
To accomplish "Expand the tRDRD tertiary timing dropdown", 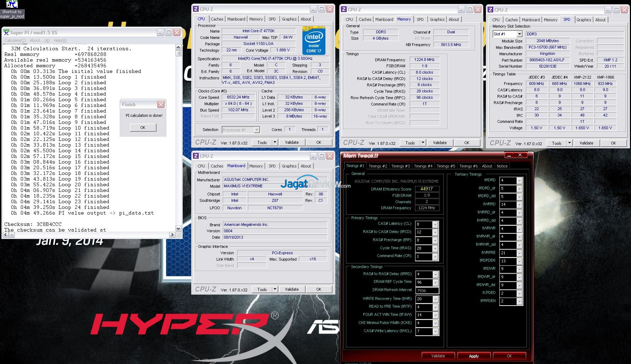I will click(x=519, y=181).
